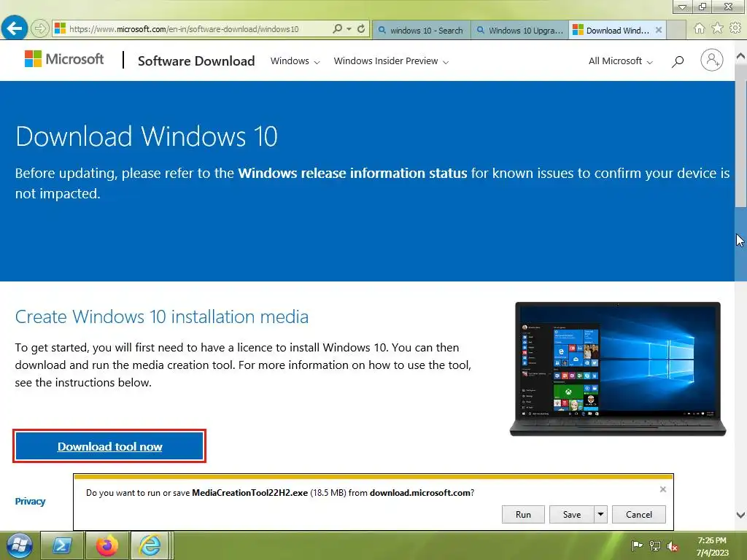747x560 pixels.
Task: Switch to the windows 10 - Search tab
Action: click(421, 30)
